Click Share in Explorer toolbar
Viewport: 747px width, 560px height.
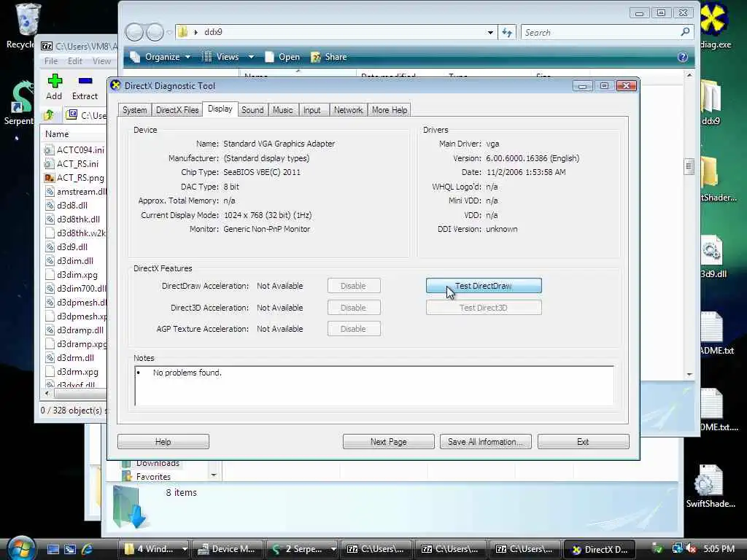(329, 57)
